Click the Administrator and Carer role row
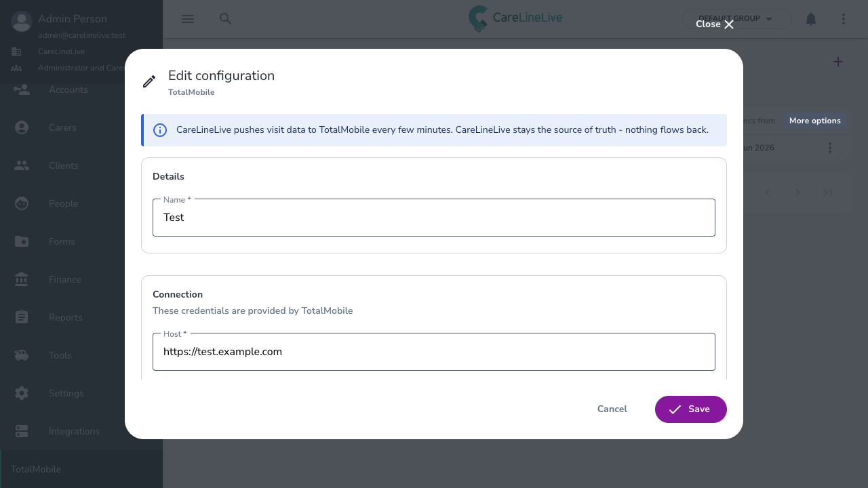Image resolution: width=868 pixels, height=488 pixels. (x=81, y=68)
